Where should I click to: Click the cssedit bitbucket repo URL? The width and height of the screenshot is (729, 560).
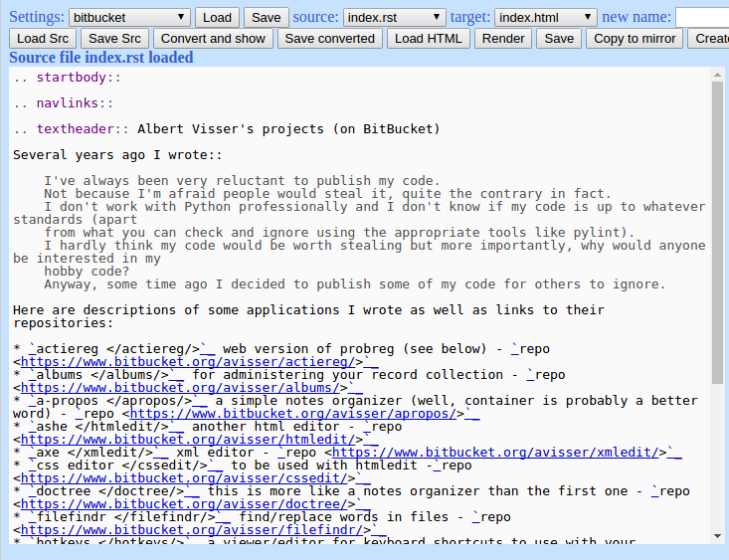pyautogui.click(x=184, y=478)
